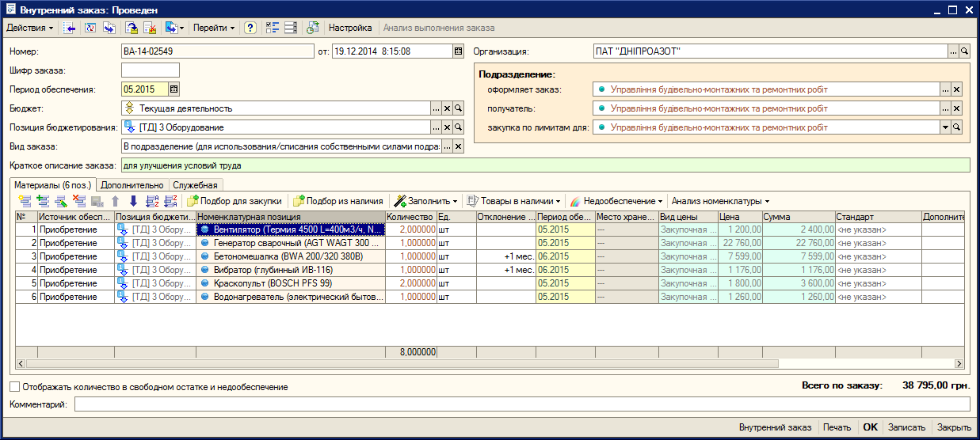The image size is (980, 440).
Task: Click magnifier icon next to Организация field
Action: point(964,51)
